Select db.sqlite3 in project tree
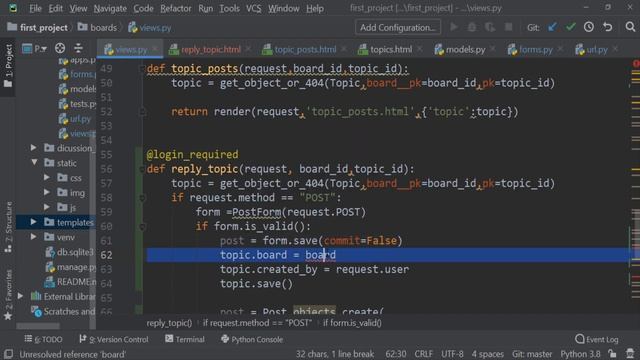640x360 pixels. pyautogui.click(x=70, y=252)
